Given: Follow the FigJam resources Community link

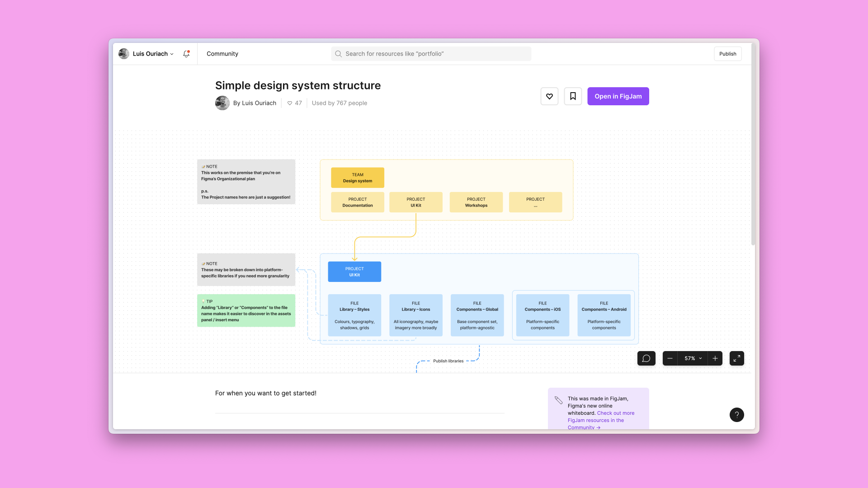Looking at the screenshot, I should tap(601, 417).
